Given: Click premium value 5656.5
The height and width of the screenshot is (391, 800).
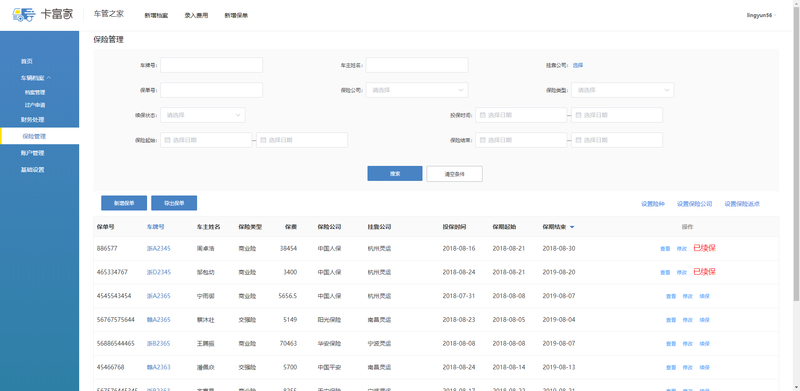Looking at the screenshot, I should [x=288, y=296].
